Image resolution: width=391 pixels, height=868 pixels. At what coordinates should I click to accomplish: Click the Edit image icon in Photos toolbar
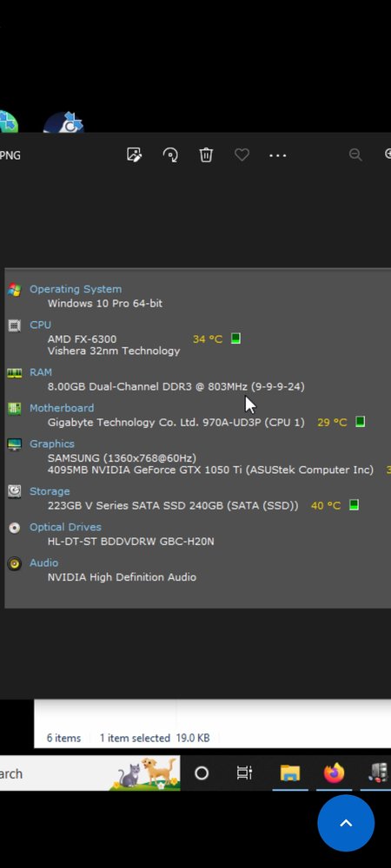click(134, 155)
